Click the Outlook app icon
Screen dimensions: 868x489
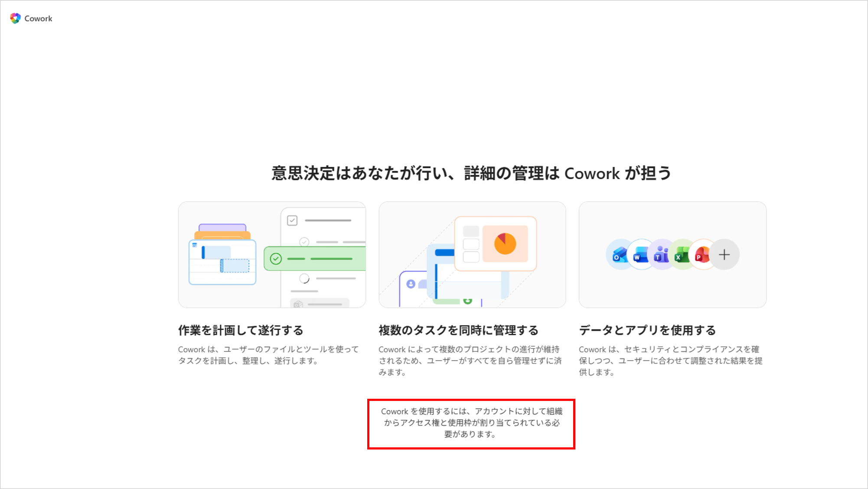tap(620, 255)
